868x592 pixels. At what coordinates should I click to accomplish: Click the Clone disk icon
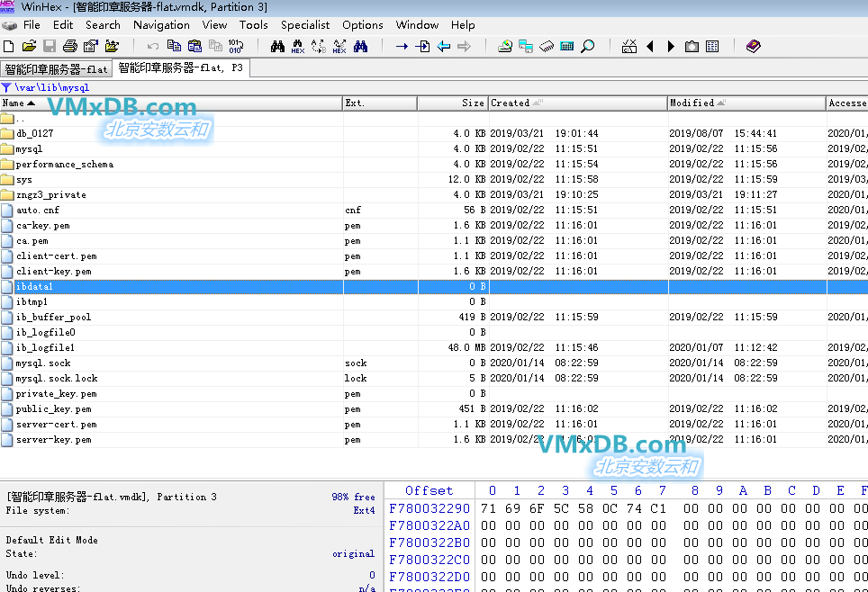tap(526, 47)
